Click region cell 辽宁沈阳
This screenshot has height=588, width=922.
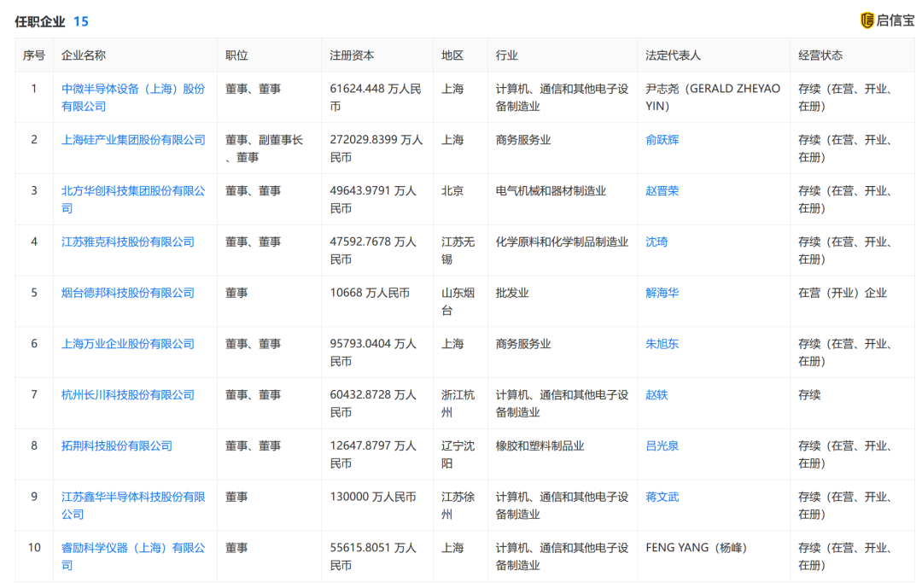point(458,455)
